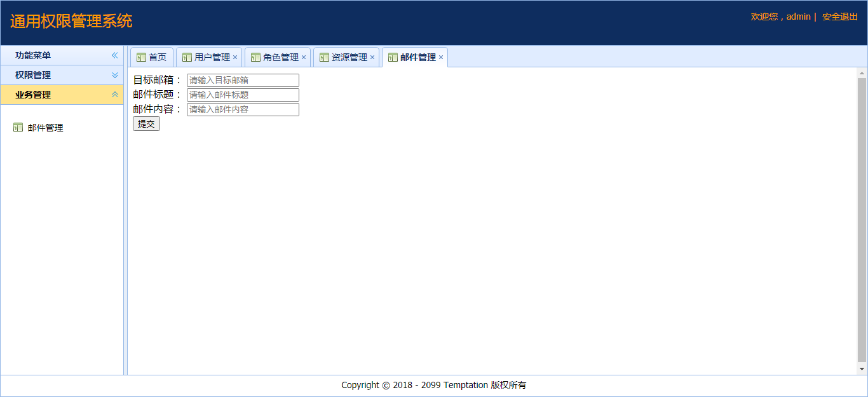Click the 邮件管理 sidebar tree icon
The width and height of the screenshot is (868, 397).
(18, 128)
